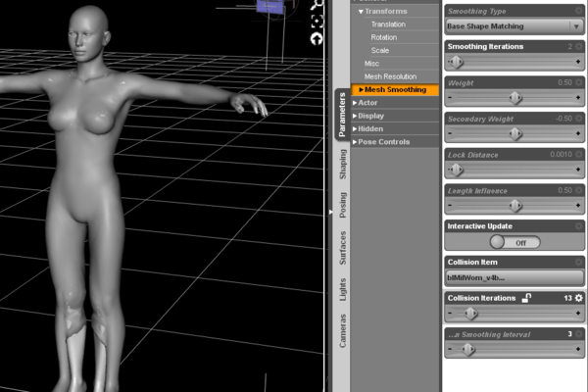Expand the Actor group
Screen dimensions: 588x392
355,103
